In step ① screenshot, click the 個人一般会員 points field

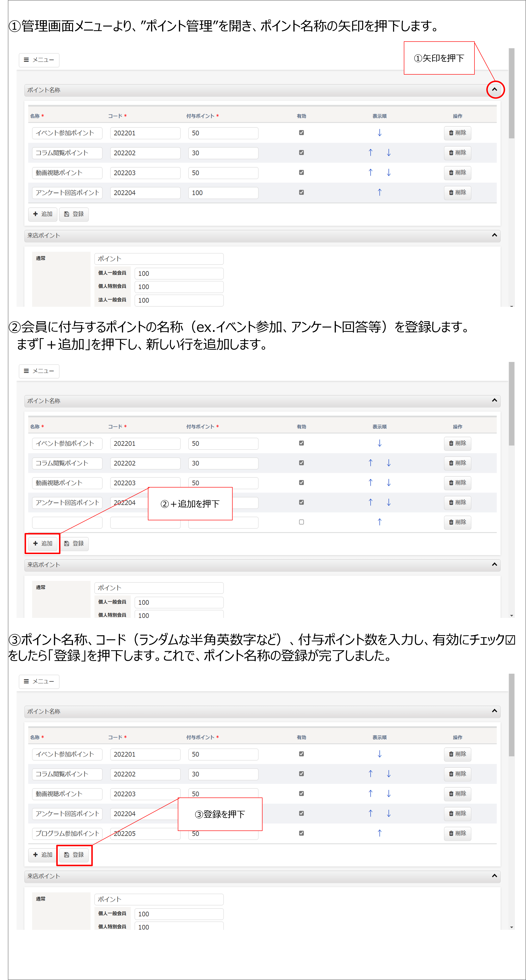click(179, 273)
